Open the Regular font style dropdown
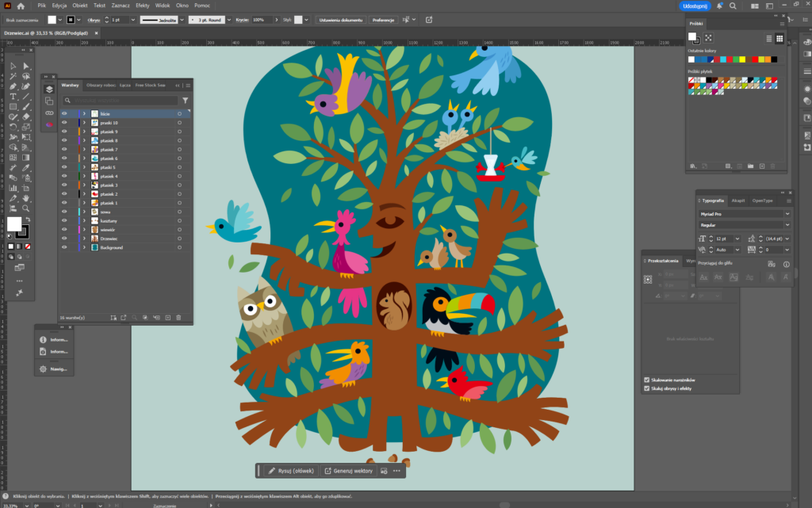Viewport: 812px width, 508px height. coord(787,224)
